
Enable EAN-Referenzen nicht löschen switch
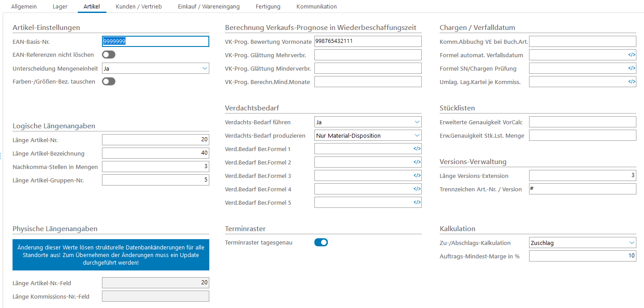109,55
